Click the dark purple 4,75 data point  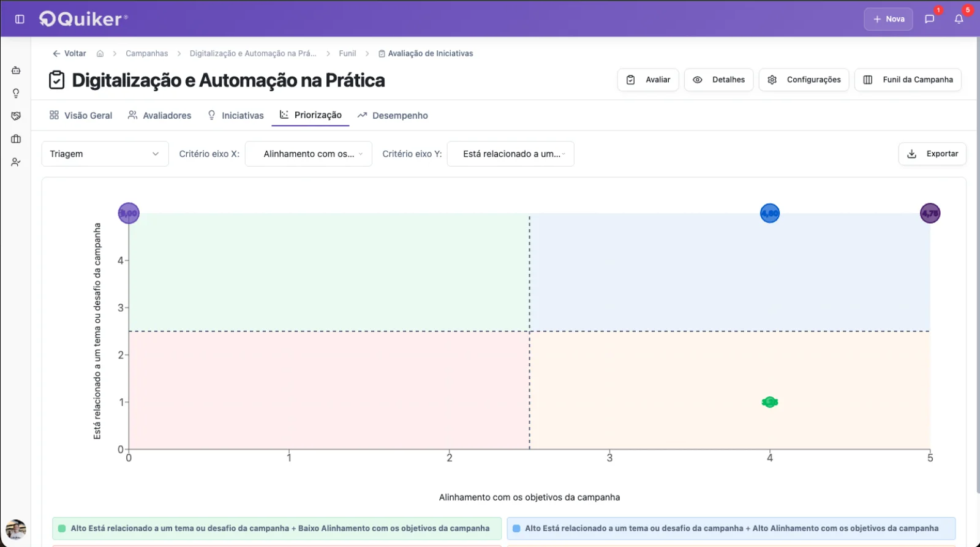tap(930, 213)
